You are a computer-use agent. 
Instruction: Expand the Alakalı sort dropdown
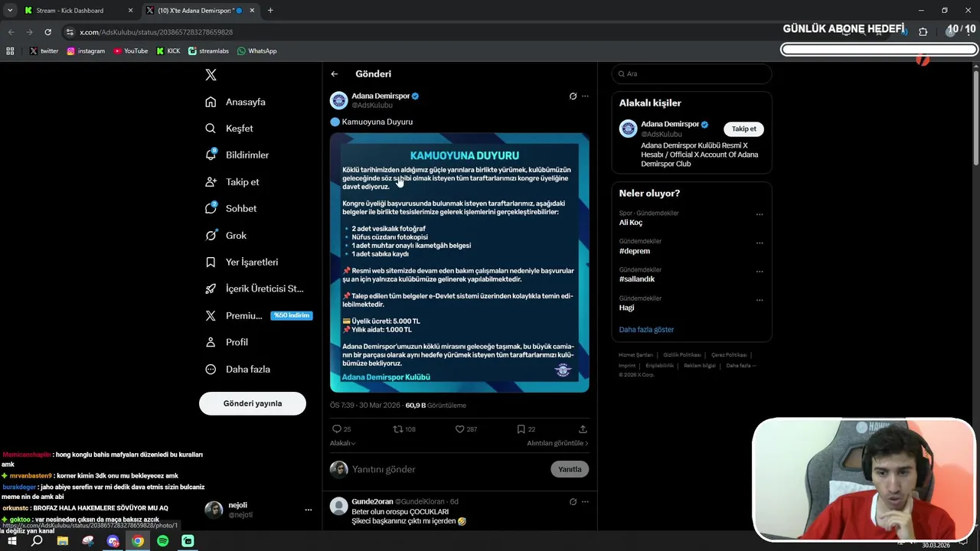pos(342,443)
